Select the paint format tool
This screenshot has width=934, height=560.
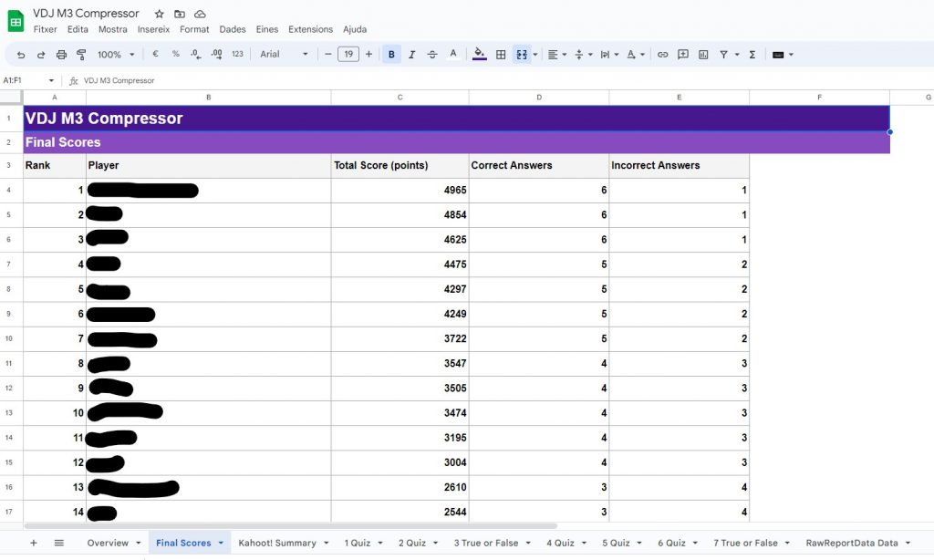[x=81, y=55]
